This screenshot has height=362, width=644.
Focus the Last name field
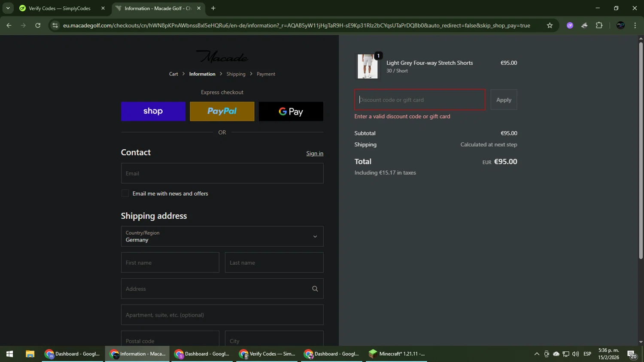(274, 262)
